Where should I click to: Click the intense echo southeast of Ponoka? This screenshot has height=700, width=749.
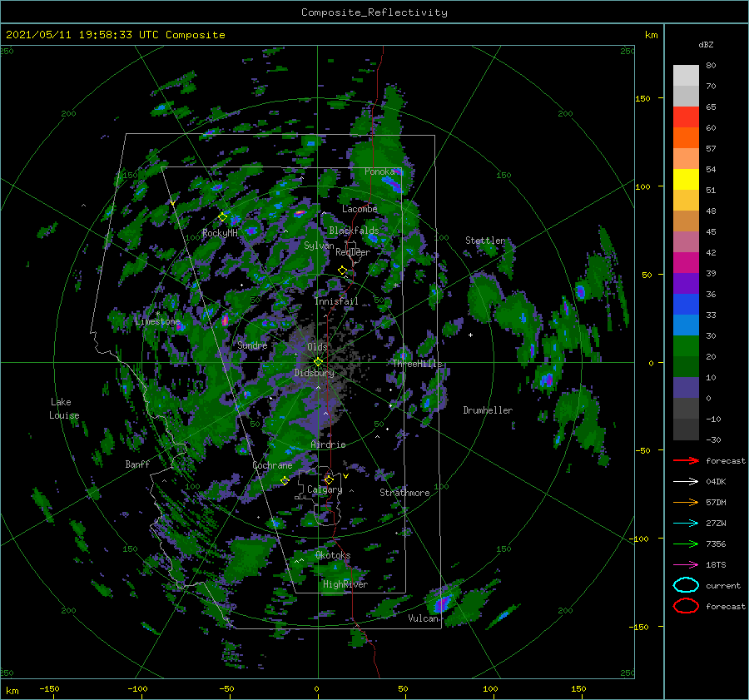pos(392,183)
